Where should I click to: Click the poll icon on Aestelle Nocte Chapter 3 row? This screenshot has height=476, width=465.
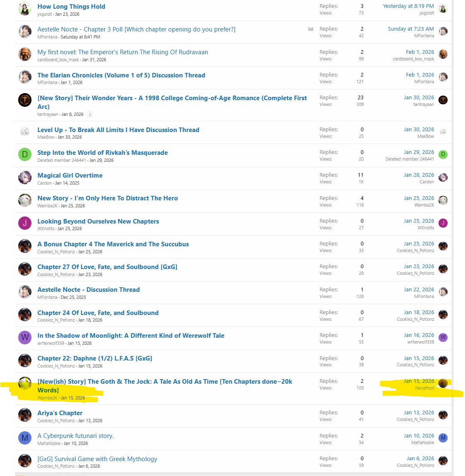point(311,29)
